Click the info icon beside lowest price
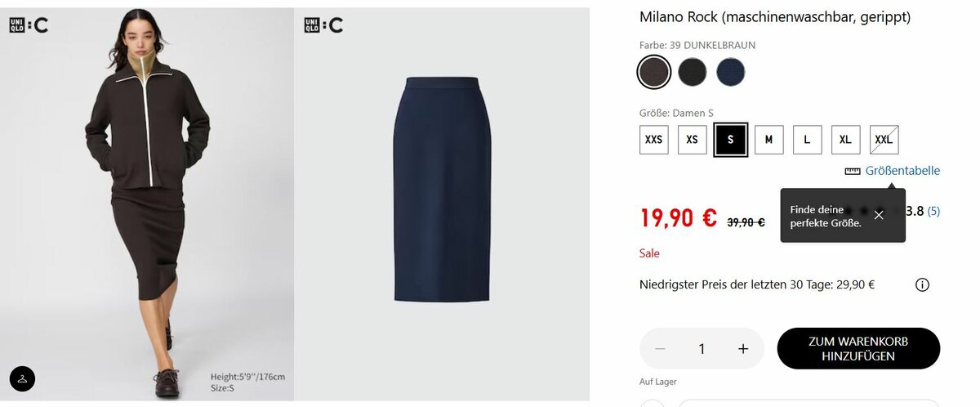The image size is (980, 407). point(922,285)
